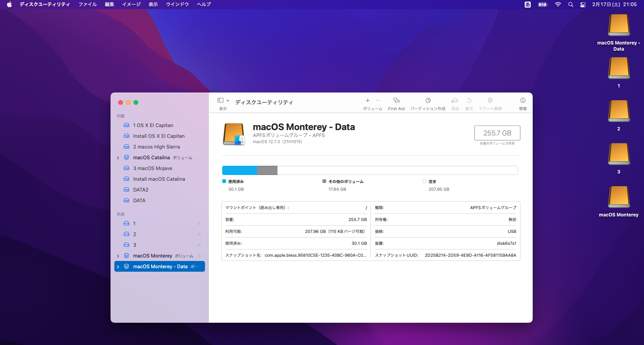Click the gray その他のボリューム legend swatch
This screenshot has width=644, height=345.
324,181
